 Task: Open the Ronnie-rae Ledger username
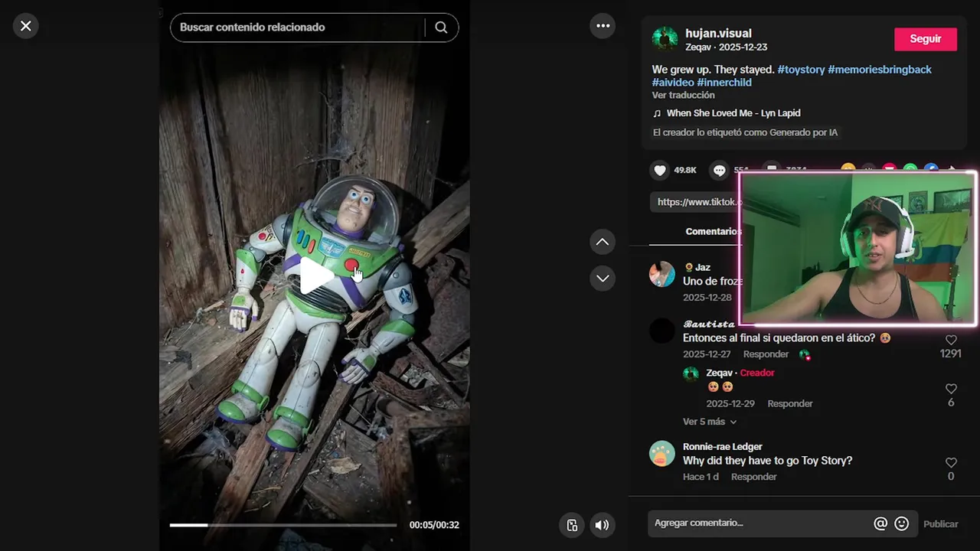click(722, 447)
